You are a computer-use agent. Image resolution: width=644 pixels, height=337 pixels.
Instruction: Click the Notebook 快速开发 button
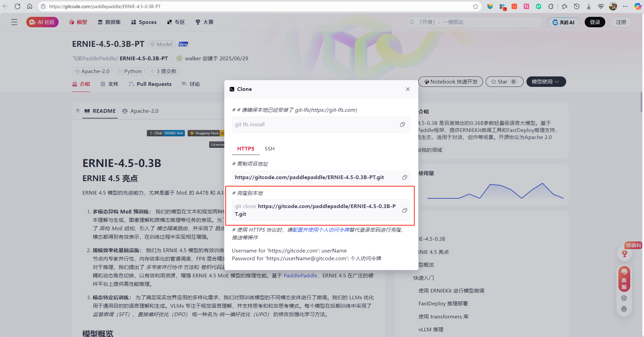tap(450, 82)
